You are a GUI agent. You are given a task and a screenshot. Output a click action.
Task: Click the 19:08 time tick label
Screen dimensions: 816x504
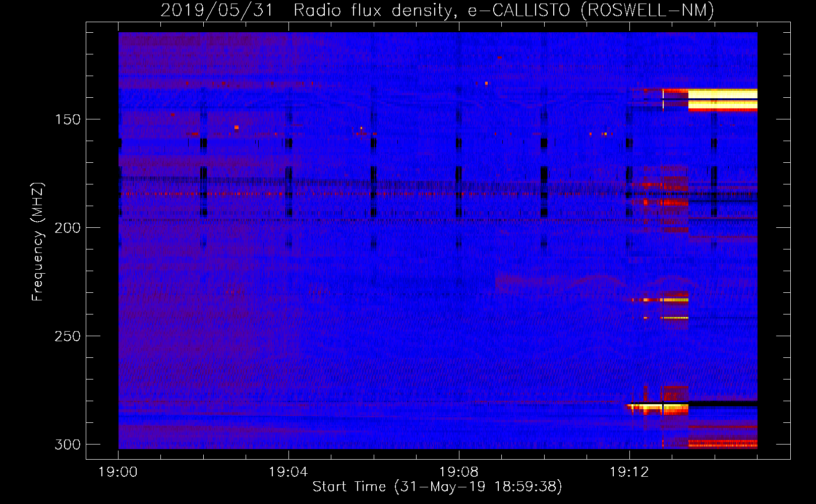coord(459,472)
